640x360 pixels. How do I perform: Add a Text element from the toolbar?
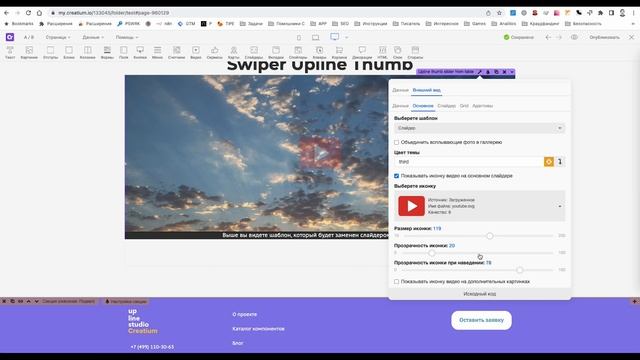(10, 53)
